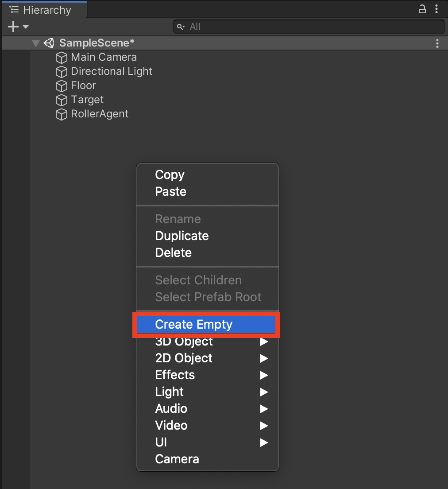Choose Delete from the context menu

tap(208, 252)
